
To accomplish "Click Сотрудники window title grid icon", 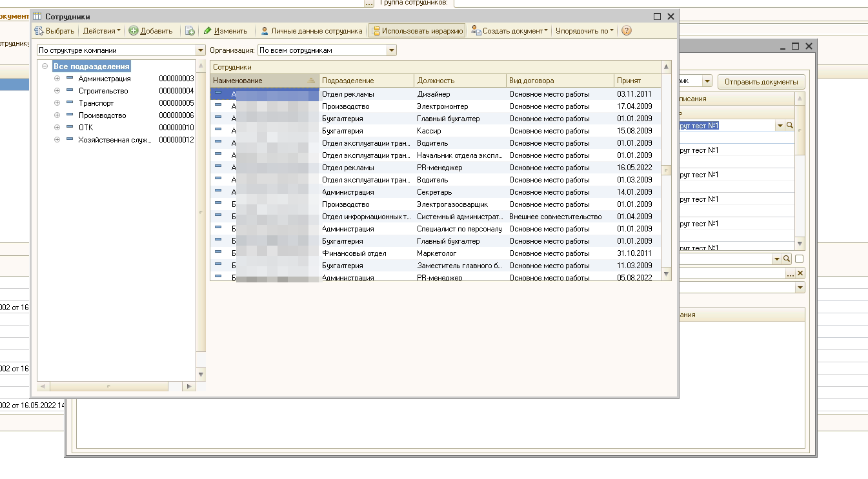I will click(38, 16).
